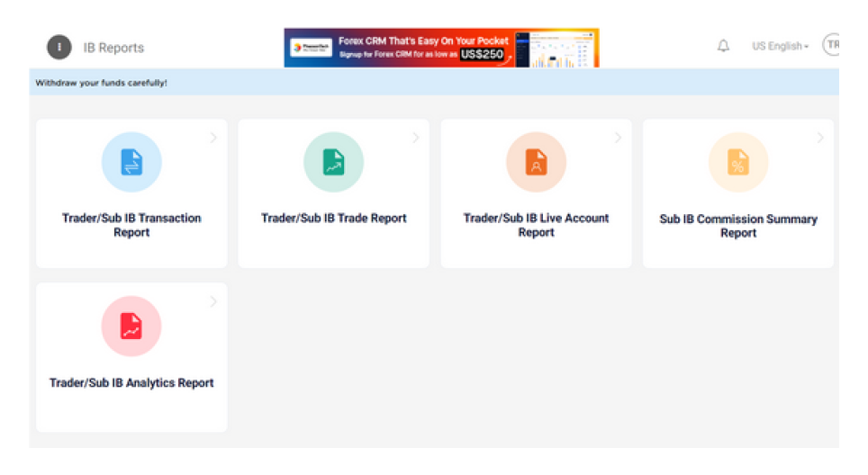Click the red Analytics Report icon

pos(131,327)
